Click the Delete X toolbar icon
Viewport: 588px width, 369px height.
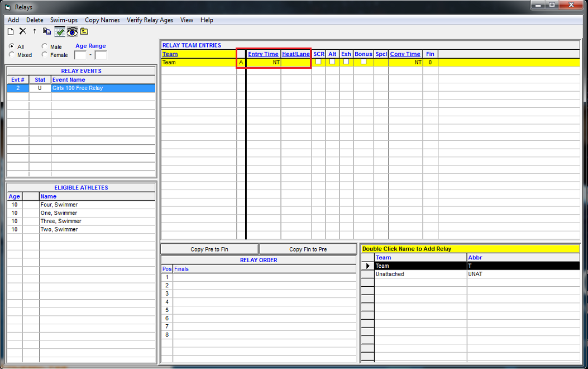pyautogui.click(x=23, y=32)
